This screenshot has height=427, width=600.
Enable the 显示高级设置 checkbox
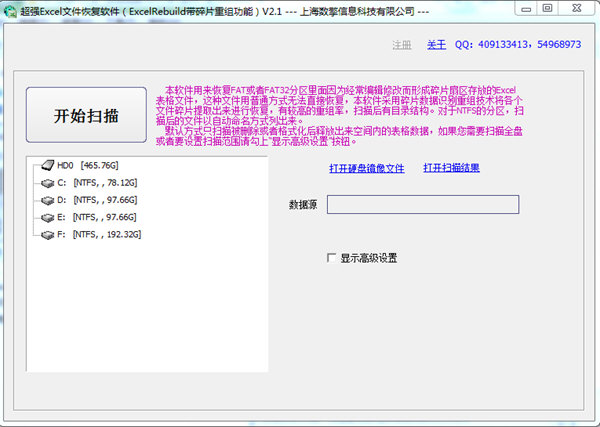click(332, 258)
